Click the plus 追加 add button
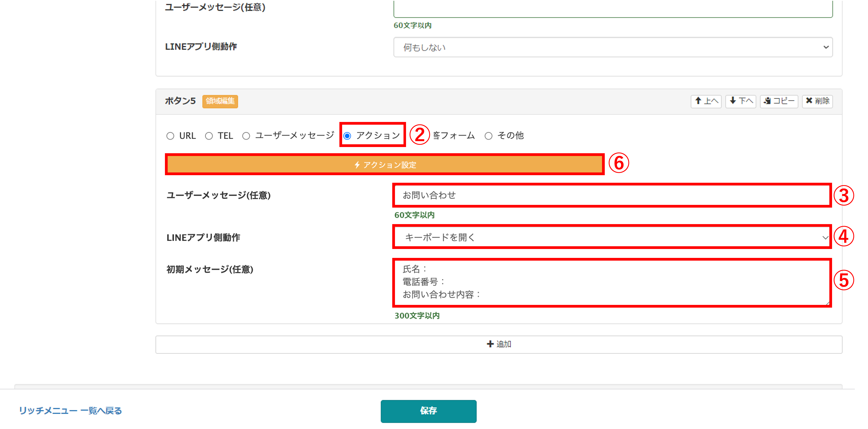 point(499,344)
